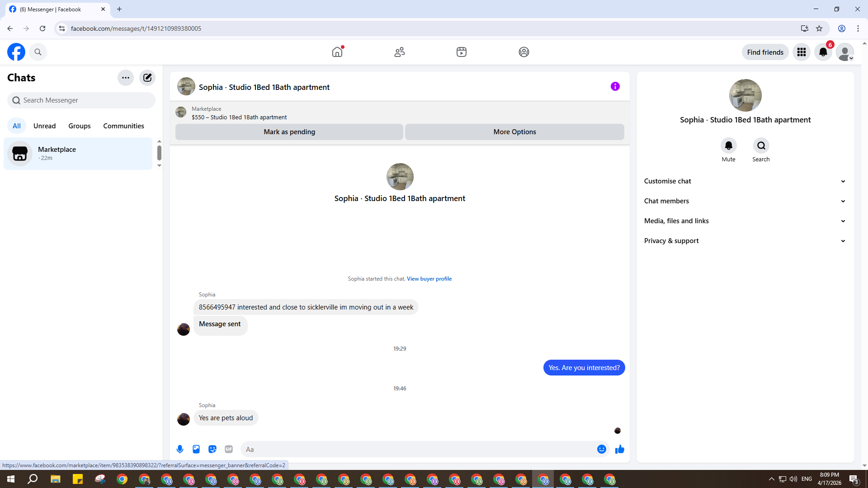Toggle the conversation information panel
Image resolution: width=868 pixels, height=488 pixels.
pos(615,86)
